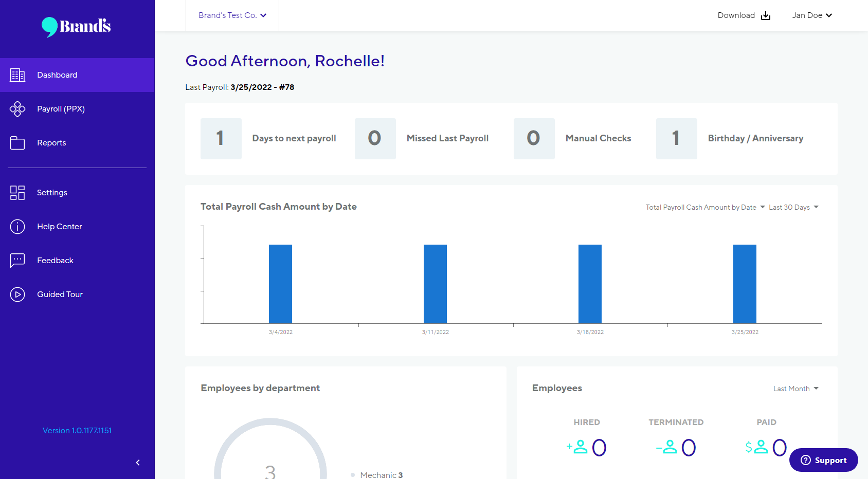
Task: Click the Help Center info icon
Action: click(17, 227)
